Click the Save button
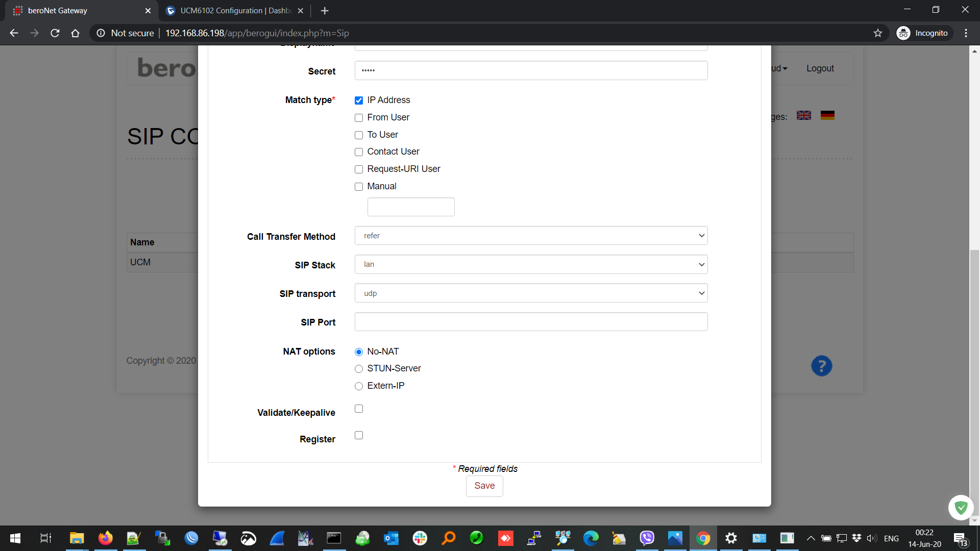This screenshot has width=980, height=551. 484,486
